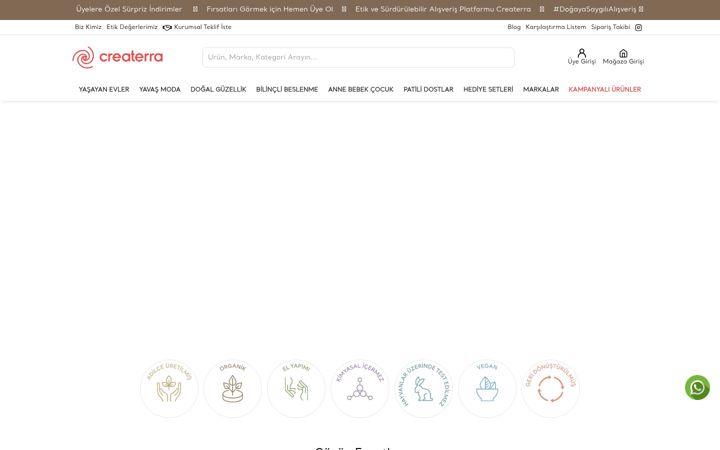Select the El Yapımı badge icon

tap(296, 388)
